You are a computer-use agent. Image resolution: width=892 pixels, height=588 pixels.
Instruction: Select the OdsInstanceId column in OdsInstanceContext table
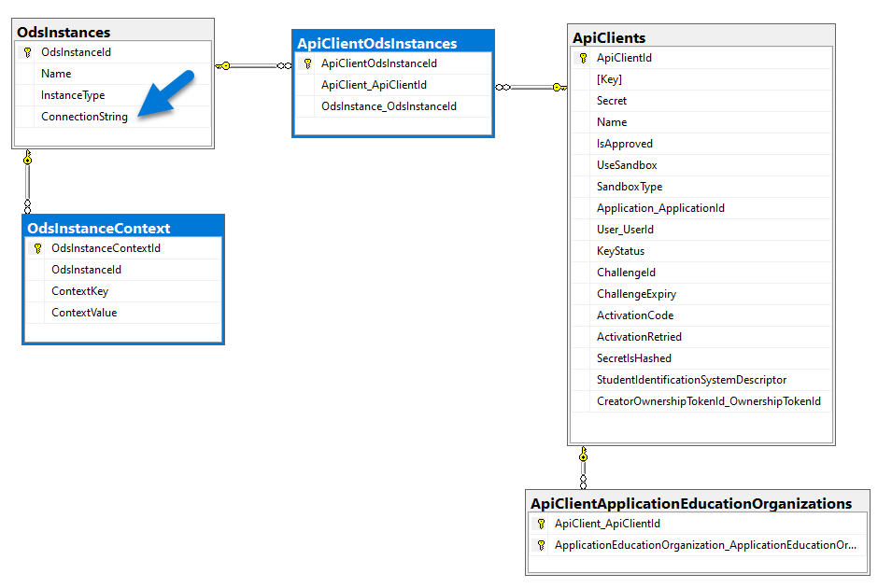[x=123, y=270]
